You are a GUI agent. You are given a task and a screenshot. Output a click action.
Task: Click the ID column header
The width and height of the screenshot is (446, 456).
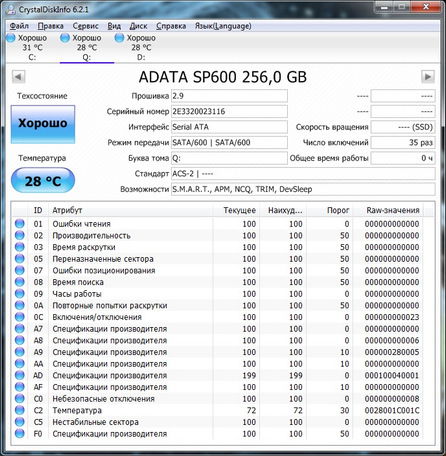pyautogui.click(x=38, y=210)
